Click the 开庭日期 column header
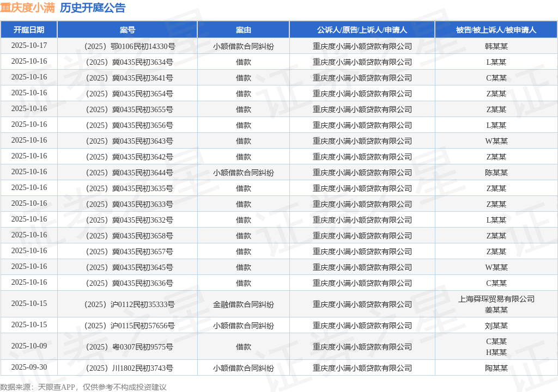This screenshot has height=392, width=558. [x=29, y=30]
